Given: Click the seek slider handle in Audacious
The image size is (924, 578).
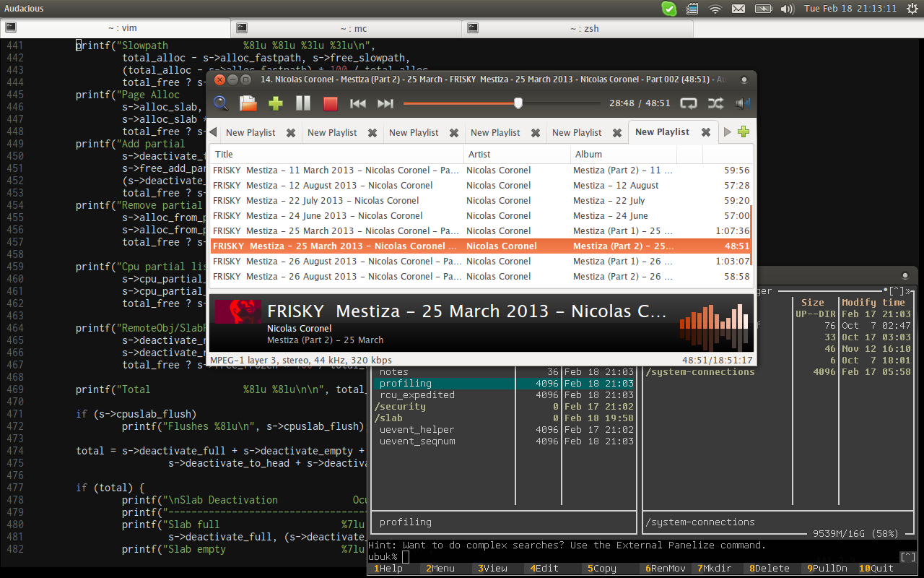Looking at the screenshot, I should 518,103.
